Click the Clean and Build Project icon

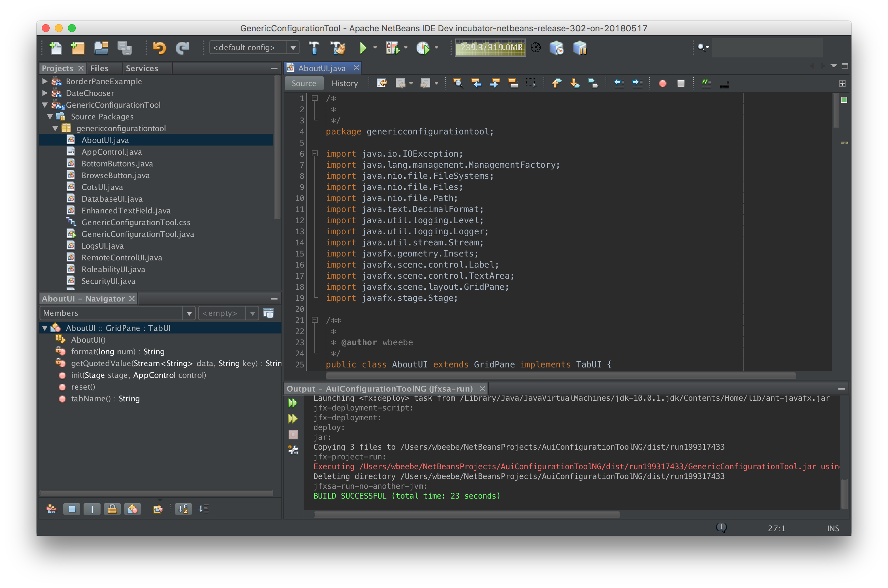(x=338, y=48)
